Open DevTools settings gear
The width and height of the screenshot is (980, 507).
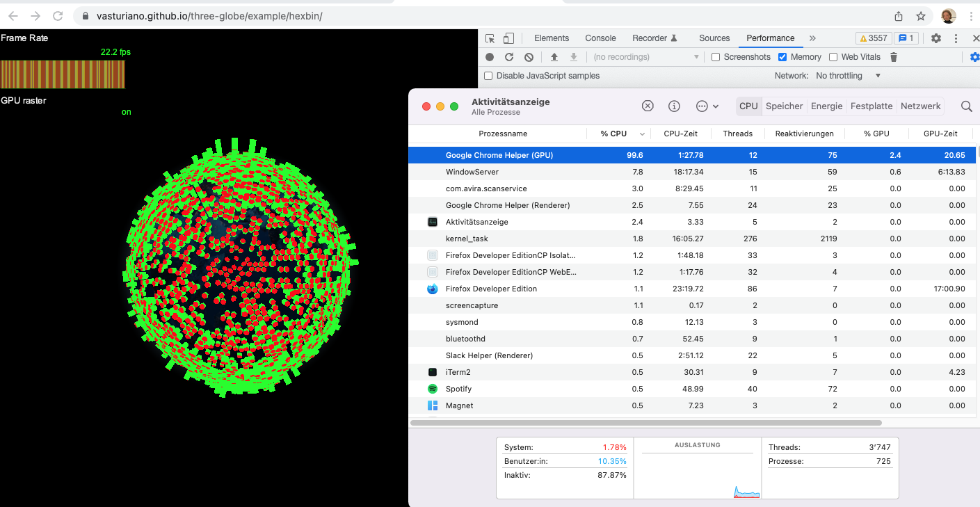coord(935,38)
